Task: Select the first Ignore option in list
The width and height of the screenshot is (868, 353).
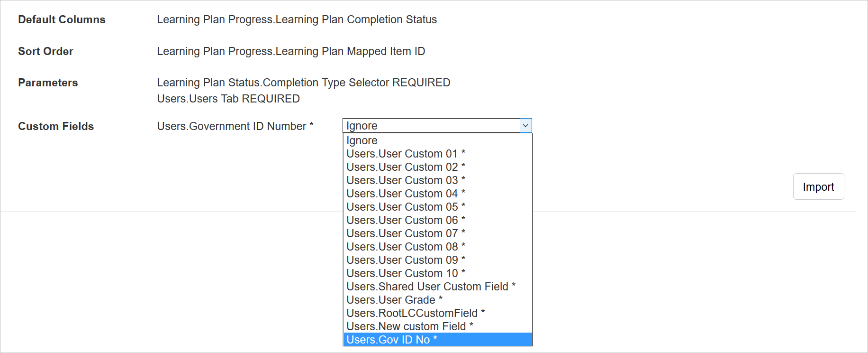Action: coord(362,140)
